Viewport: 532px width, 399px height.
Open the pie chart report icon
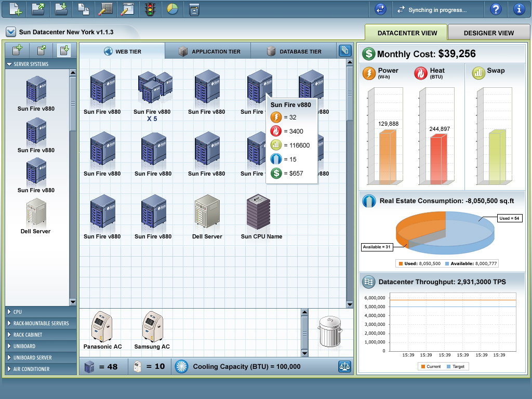(x=172, y=9)
